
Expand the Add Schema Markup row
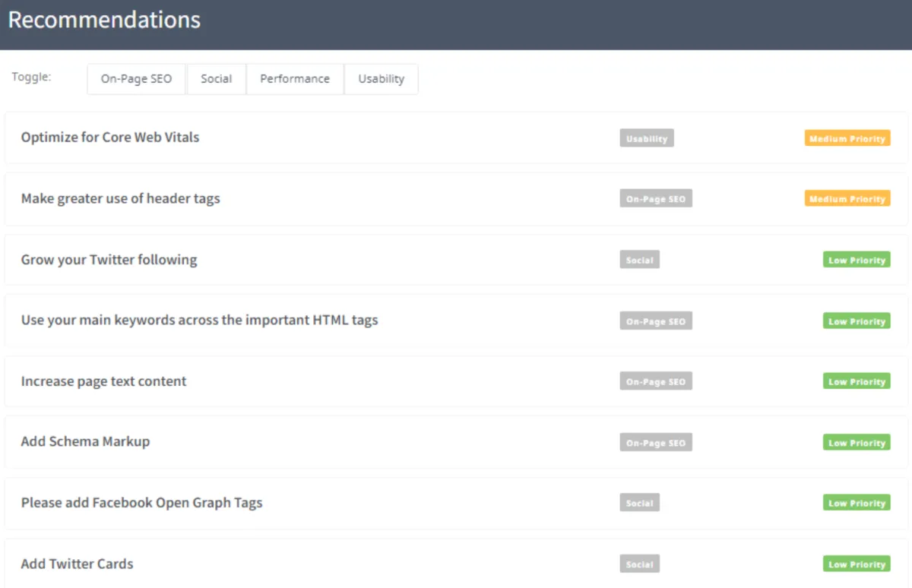click(85, 442)
